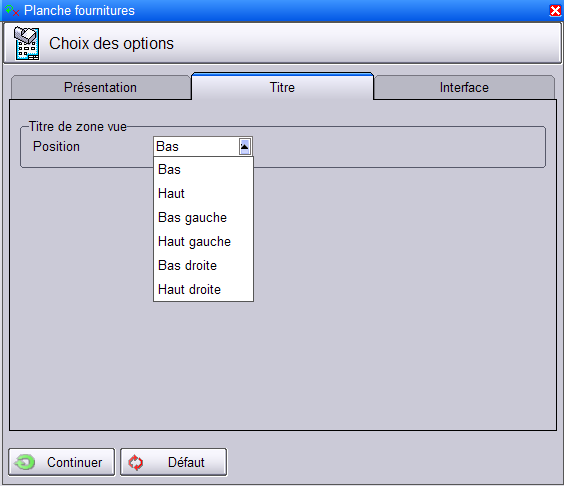Click the Planche fournitures title bar icon
Viewport: 564px width, 486px height.
click(x=12, y=10)
